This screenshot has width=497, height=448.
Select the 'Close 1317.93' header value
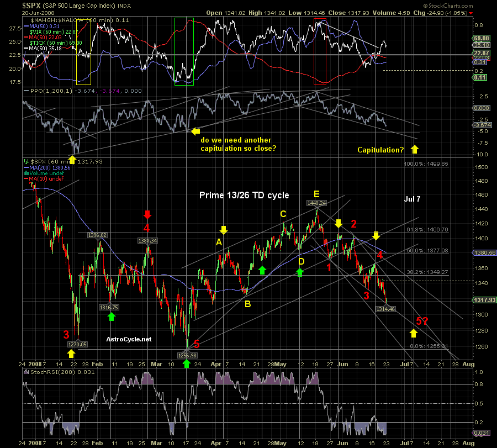pyautogui.click(x=348, y=13)
